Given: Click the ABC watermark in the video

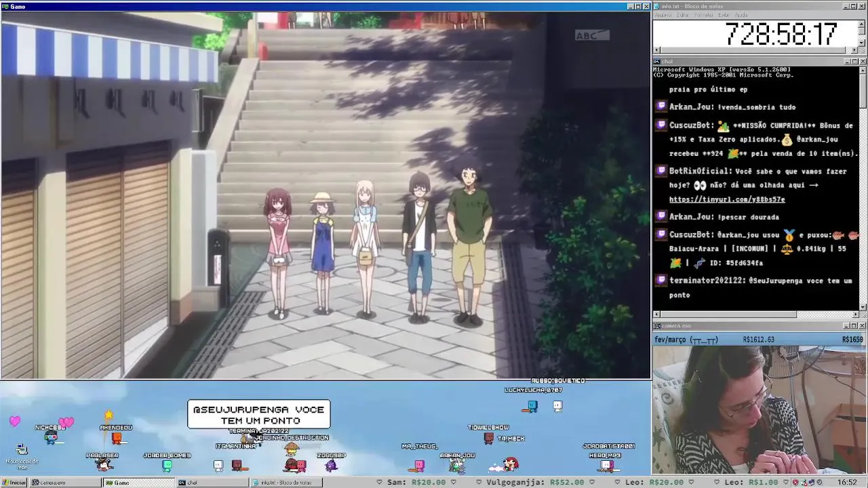Looking at the screenshot, I should pyautogui.click(x=591, y=35).
